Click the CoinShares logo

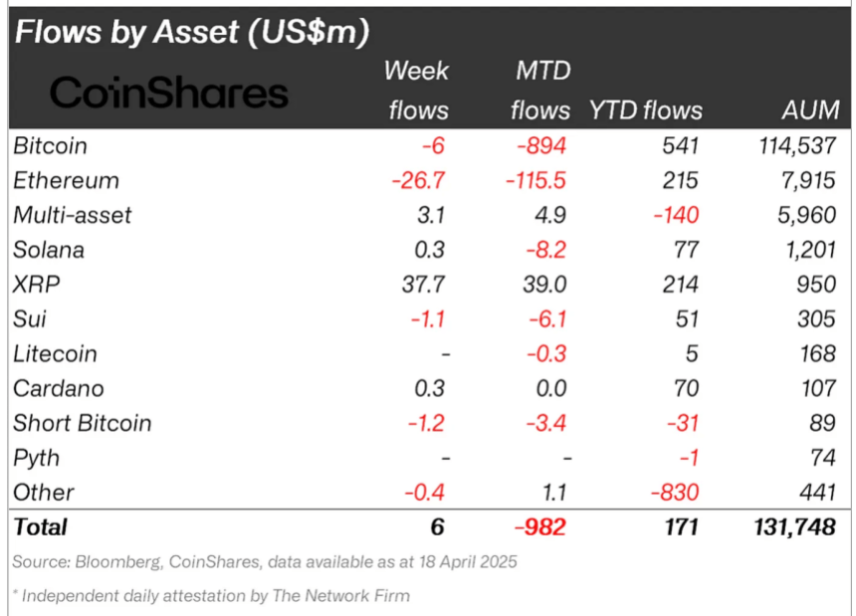[x=168, y=94]
